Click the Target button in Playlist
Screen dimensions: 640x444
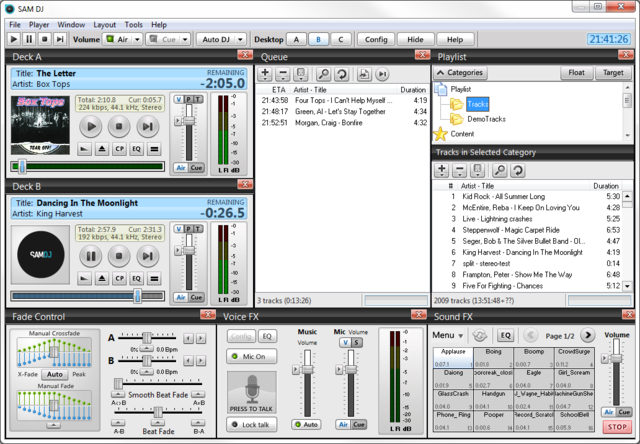613,73
